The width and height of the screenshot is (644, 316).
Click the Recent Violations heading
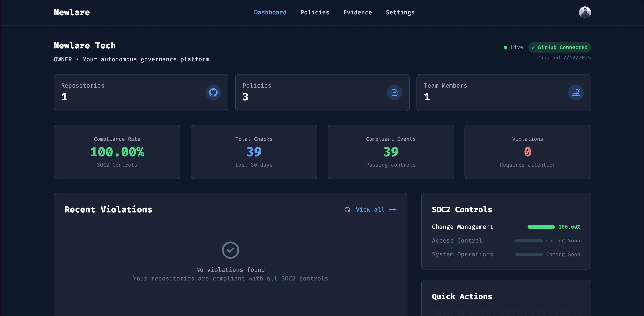click(x=108, y=209)
